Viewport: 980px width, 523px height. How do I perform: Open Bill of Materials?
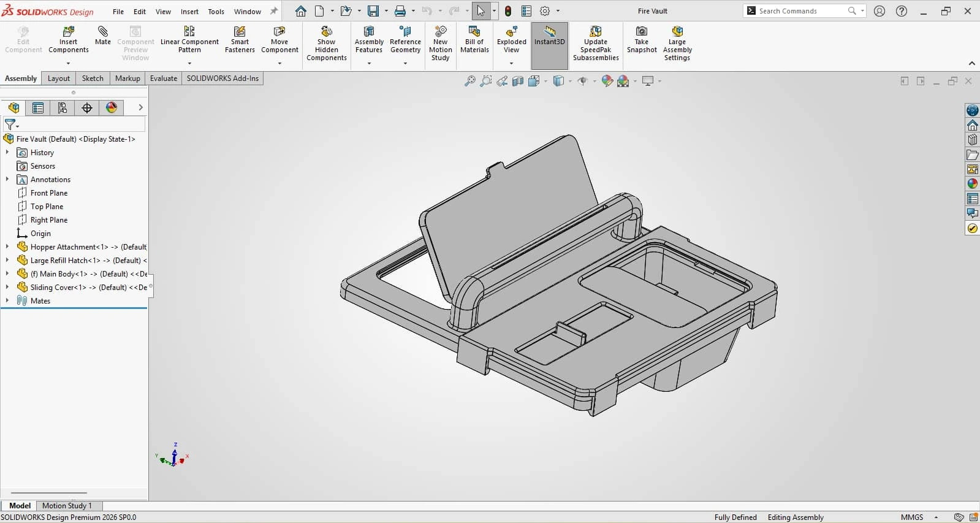[x=474, y=40]
